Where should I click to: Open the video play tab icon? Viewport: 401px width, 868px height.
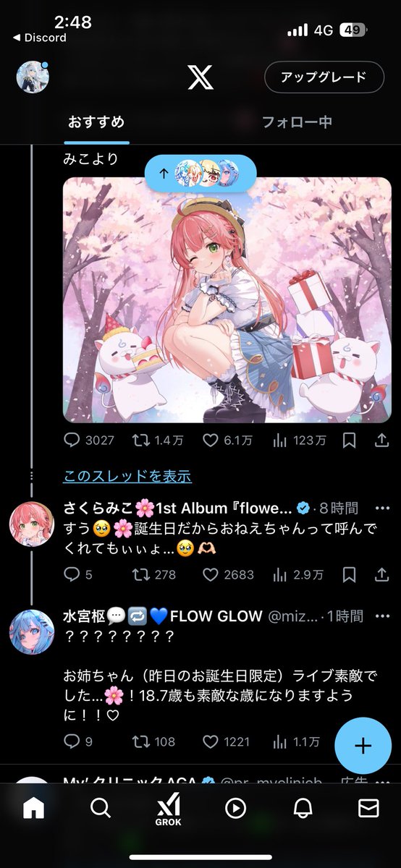click(235, 808)
